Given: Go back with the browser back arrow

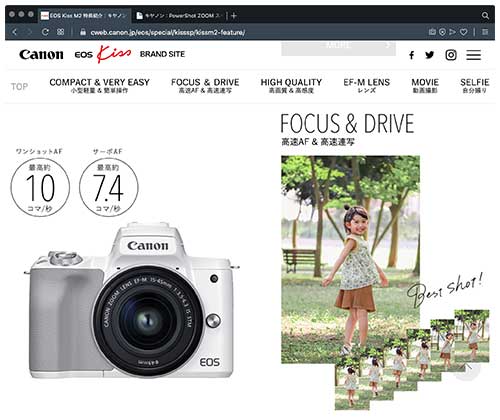Looking at the screenshot, I should coord(15,32).
